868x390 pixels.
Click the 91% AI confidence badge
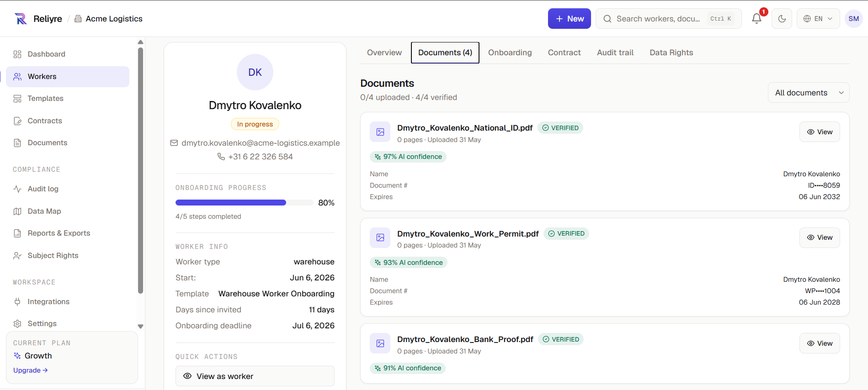[x=408, y=368]
